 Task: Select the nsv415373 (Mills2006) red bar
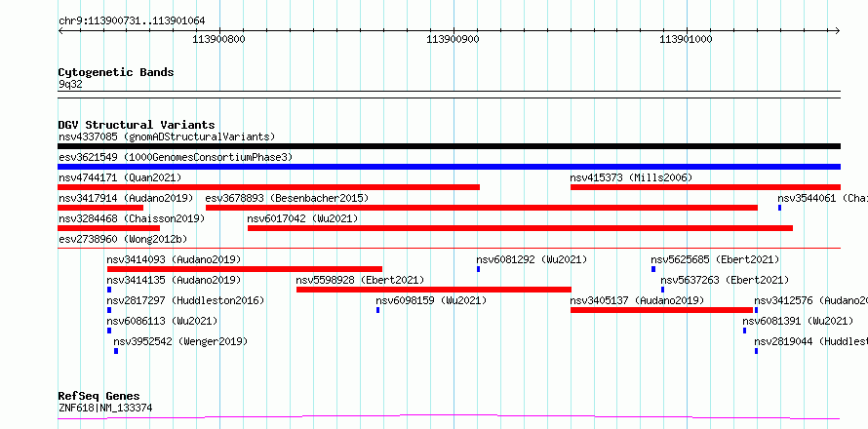pyautogui.click(x=705, y=187)
